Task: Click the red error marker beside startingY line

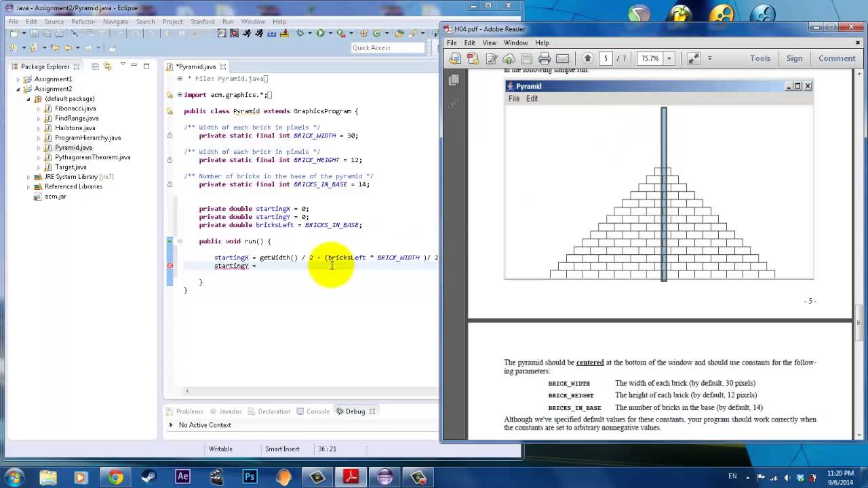Action: pyautogui.click(x=170, y=266)
